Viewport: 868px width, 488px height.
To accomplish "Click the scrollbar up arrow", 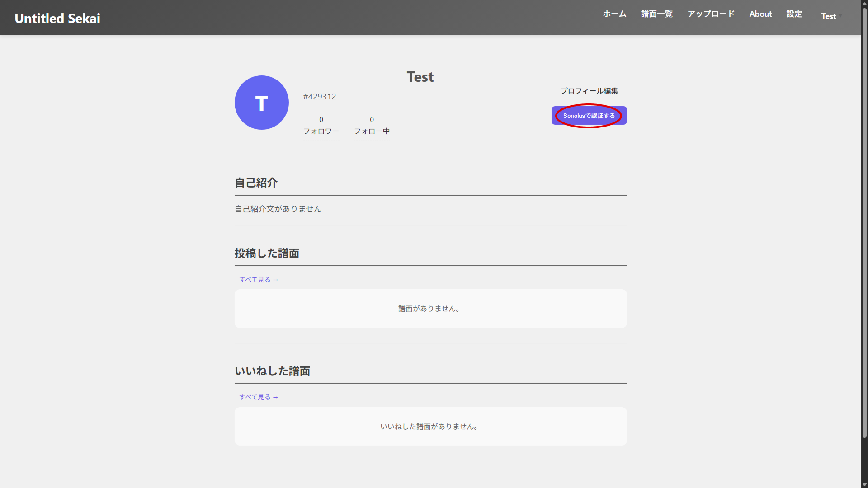I will tap(864, 3).
